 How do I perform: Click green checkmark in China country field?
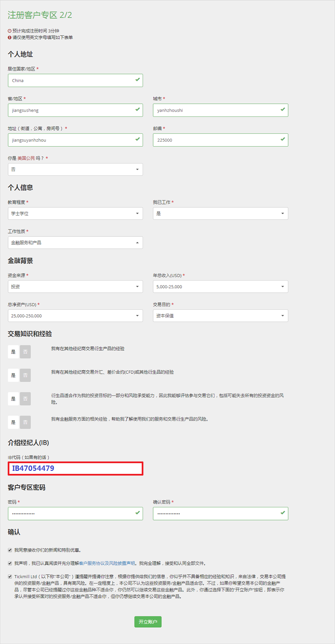tap(137, 80)
